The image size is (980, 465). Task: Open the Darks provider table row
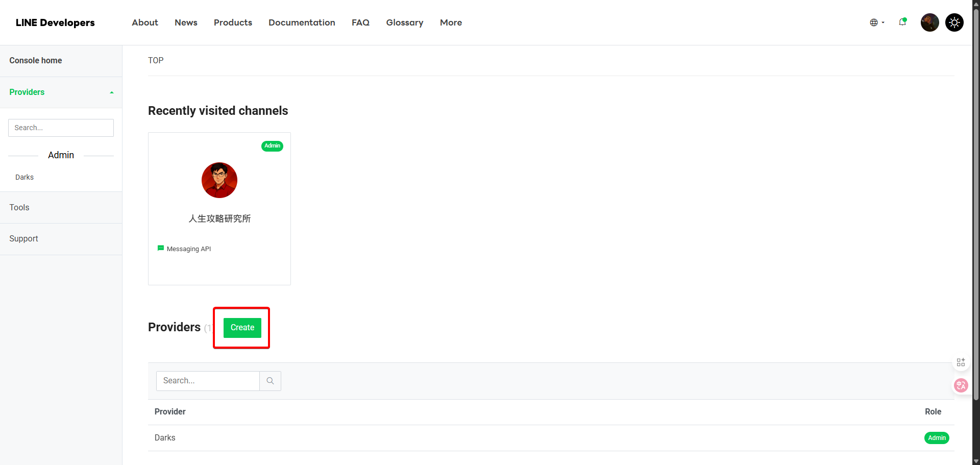tap(165, 437)
